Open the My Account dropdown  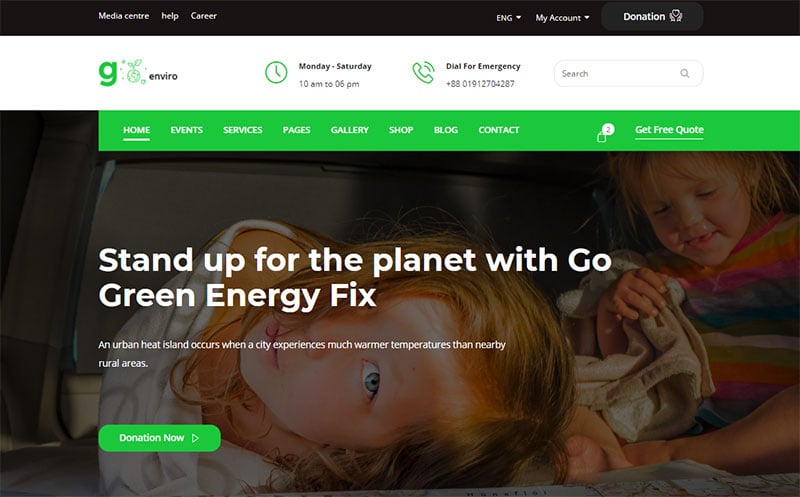562,17
